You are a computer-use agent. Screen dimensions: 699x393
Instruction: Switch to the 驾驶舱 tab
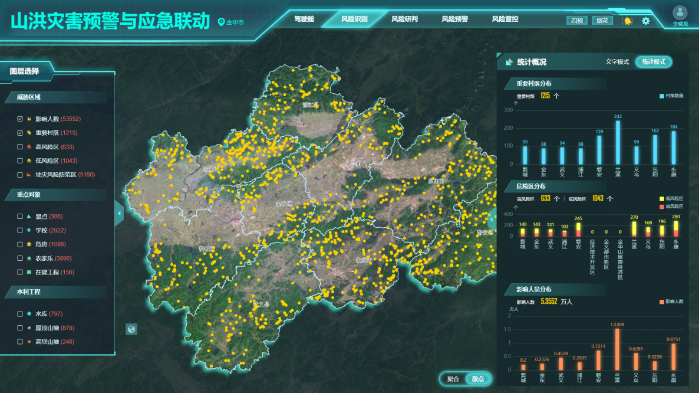[x=304, y=19]
